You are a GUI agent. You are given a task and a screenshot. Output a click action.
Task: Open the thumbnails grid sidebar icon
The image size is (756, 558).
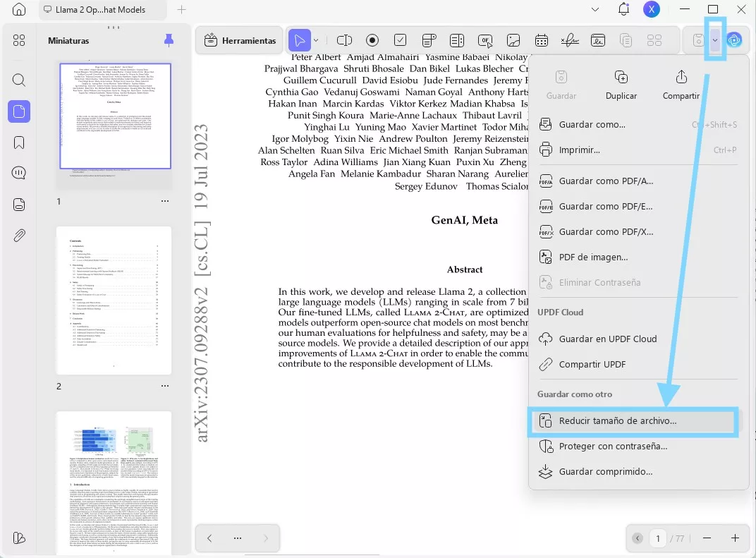(19, 40)
